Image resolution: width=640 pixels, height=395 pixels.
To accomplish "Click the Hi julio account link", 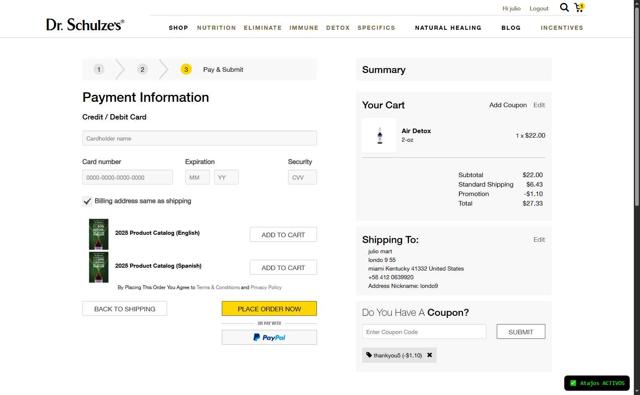I will point(511,9).
